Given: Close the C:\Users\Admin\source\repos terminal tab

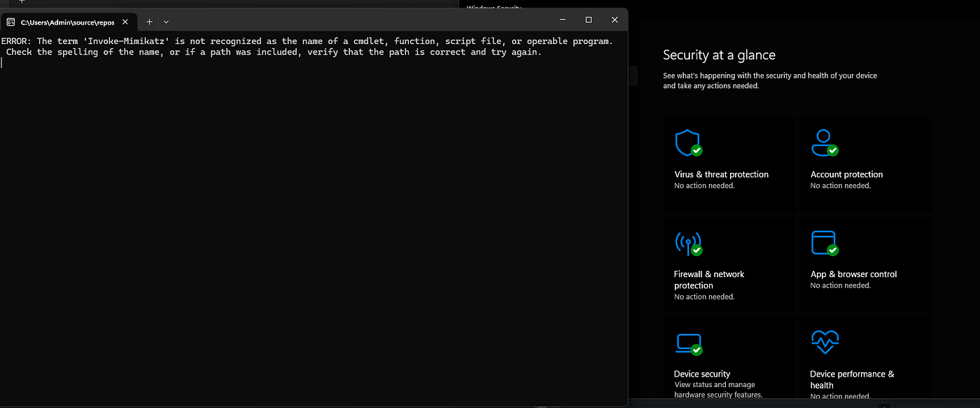Looking at the screenshot, I should tap(125, 22).
